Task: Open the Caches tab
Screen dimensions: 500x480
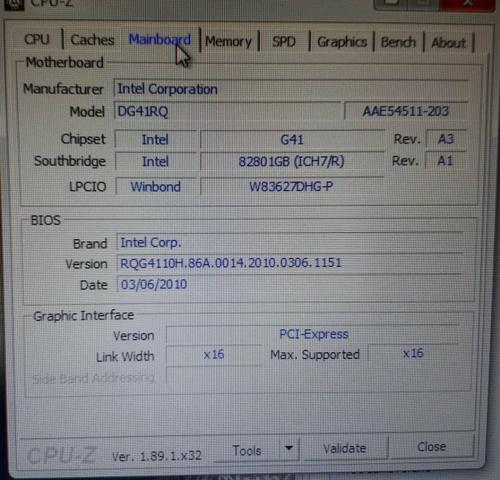Action: pos(92,40)
